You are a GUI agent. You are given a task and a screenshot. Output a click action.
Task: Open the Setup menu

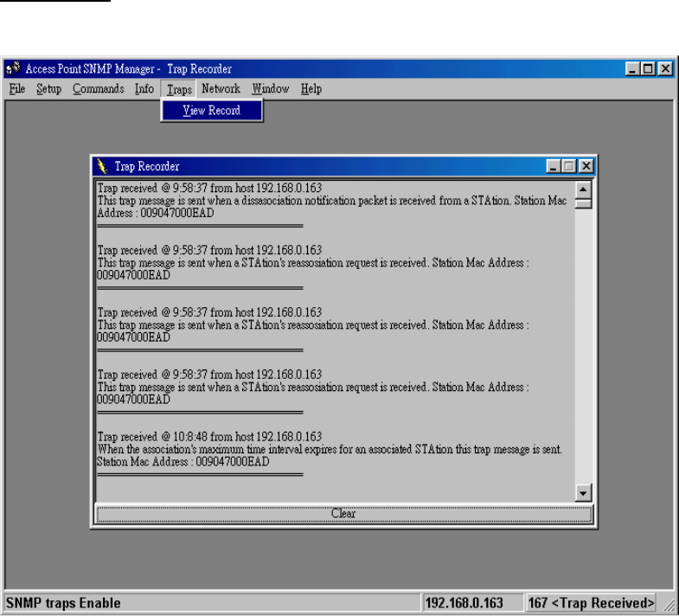tap(48, 89)
